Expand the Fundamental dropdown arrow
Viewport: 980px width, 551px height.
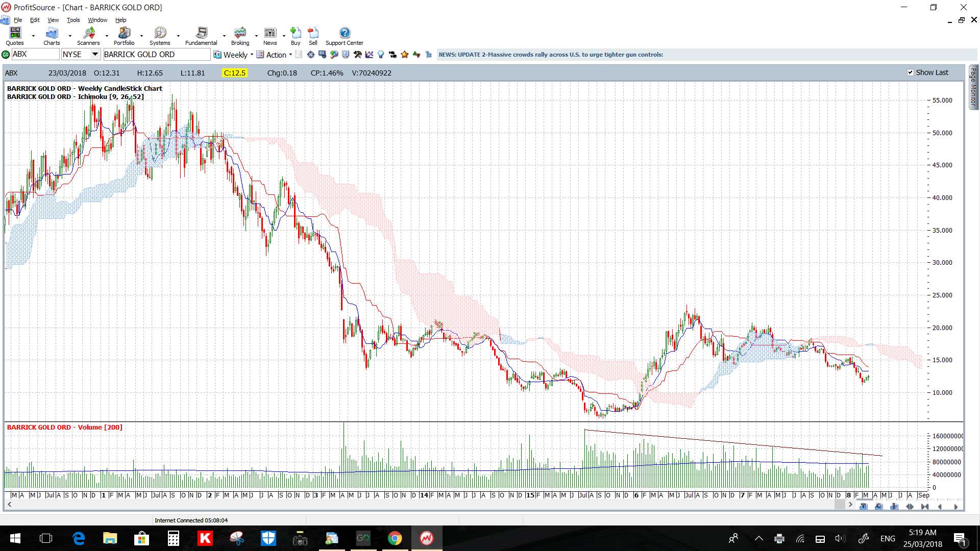point(224,36)
